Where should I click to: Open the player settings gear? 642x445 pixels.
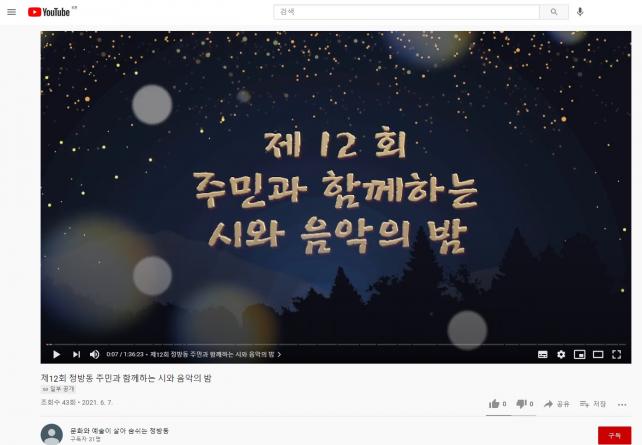coord(561,355)
